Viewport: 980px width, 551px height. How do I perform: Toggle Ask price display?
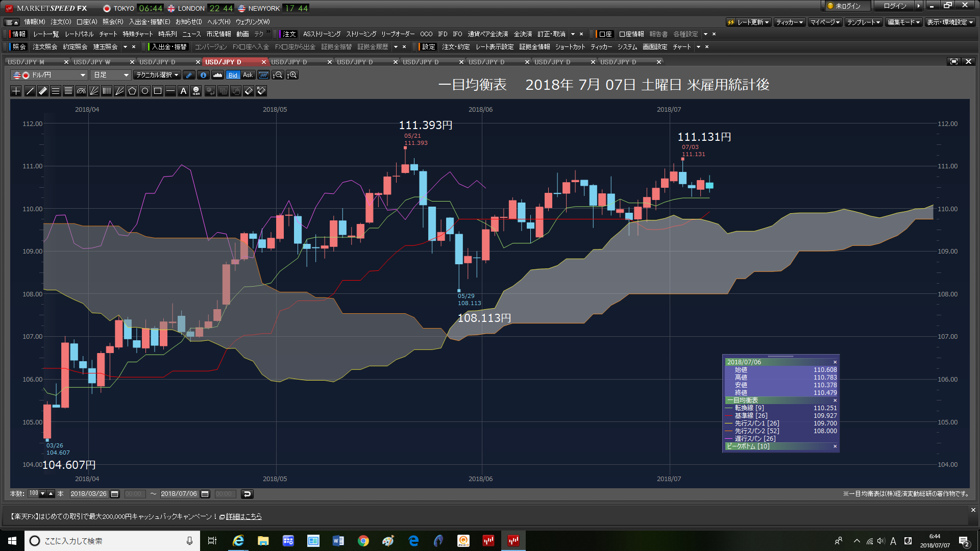click(248, 75)
